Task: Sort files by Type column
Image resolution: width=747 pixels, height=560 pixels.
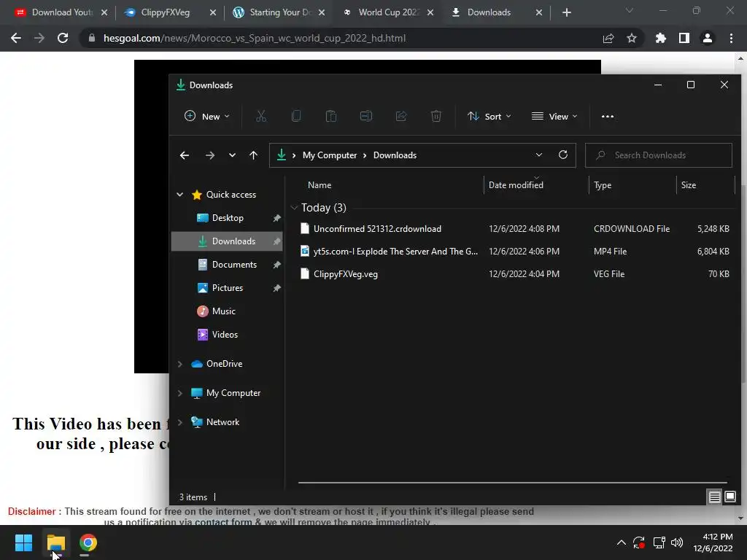Action: coord(603,184)
